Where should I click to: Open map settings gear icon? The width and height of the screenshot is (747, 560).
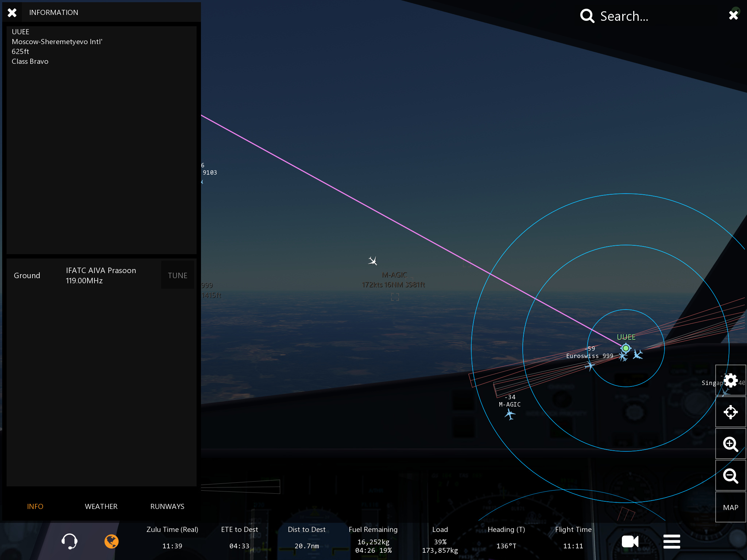pos(731,380)
